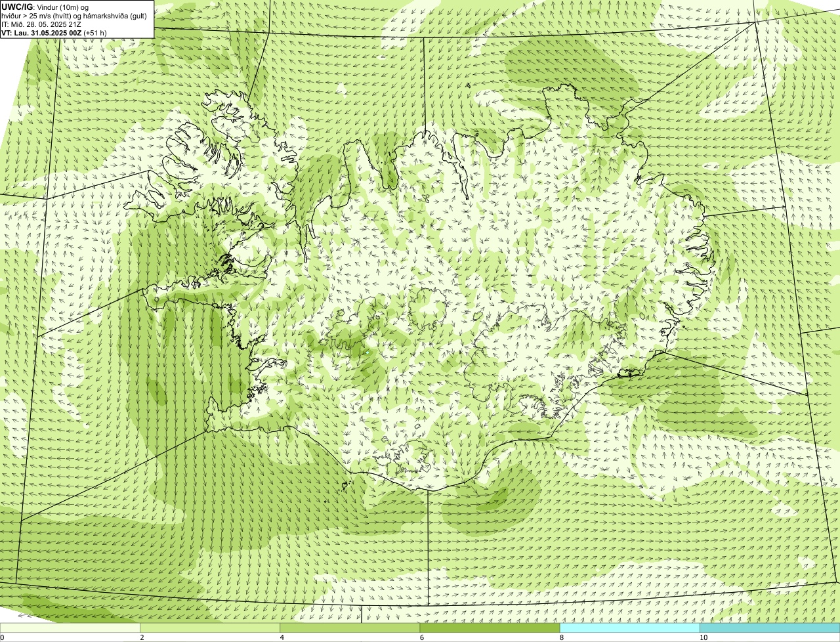Click the "UWC/IG: Vindur (10m) og" title line

click(45, 7)
